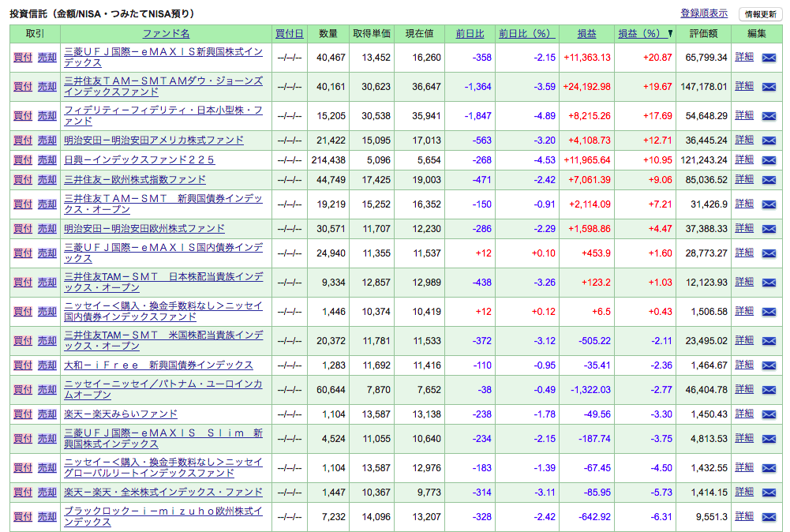Click 買付 for 明治安田アメリカ株式ファンド
Image resolution: width=790 pixels, height=532 pixels.
pyautogui.click(x=23, y=140)
